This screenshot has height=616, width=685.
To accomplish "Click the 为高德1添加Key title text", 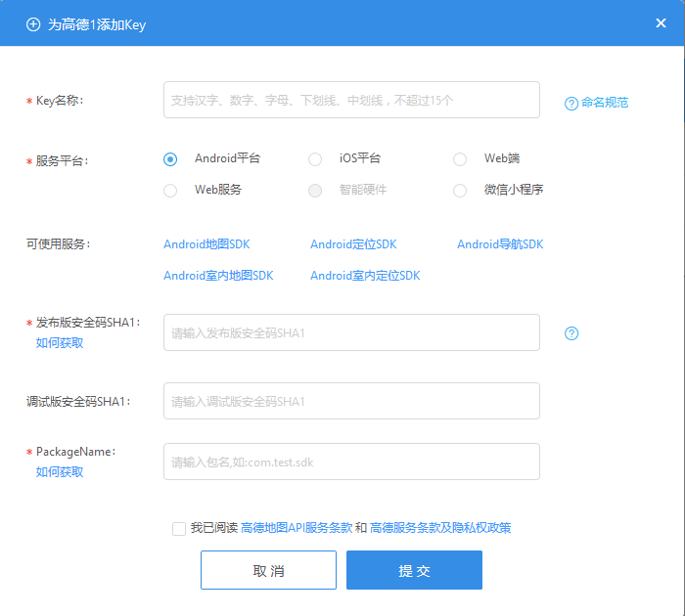I will [97, 24].
